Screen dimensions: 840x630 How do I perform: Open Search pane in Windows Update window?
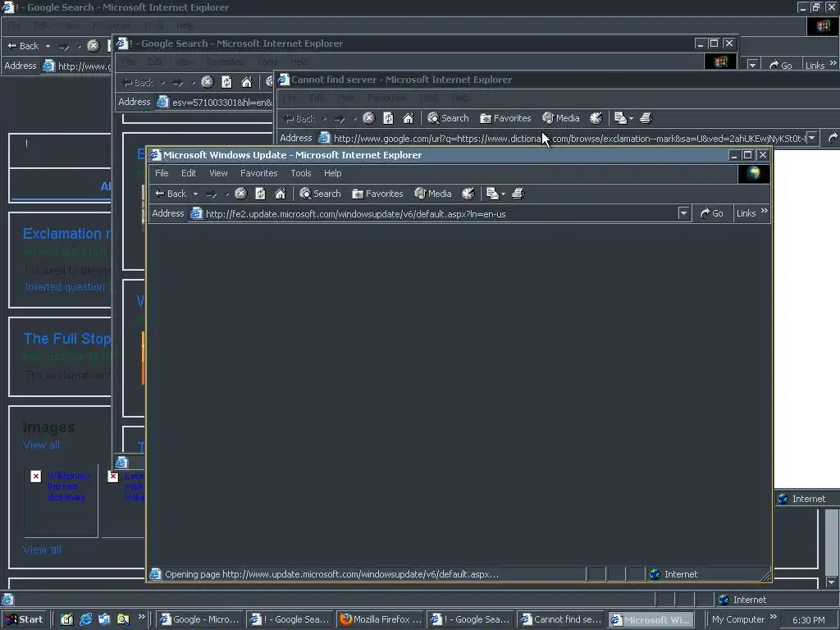click(320, 194)
